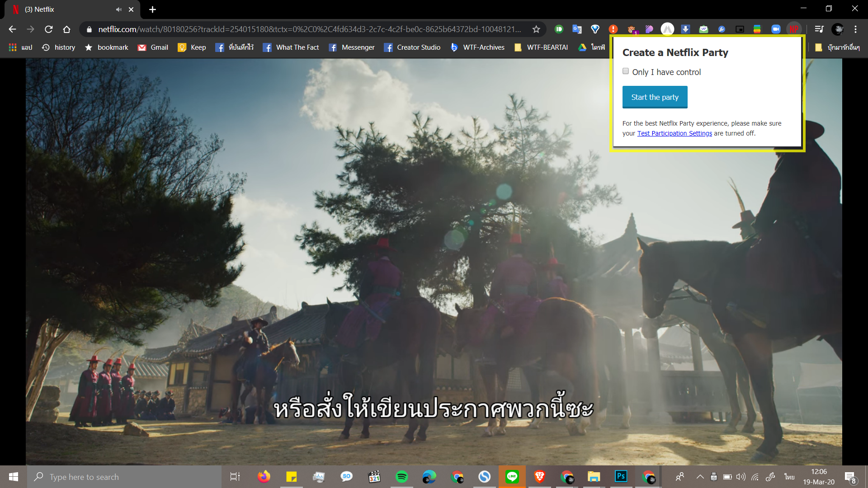Screen dimensions: 868x488
Task: Open Spotify from the taskbar
Action: click(x=401, y=477)
